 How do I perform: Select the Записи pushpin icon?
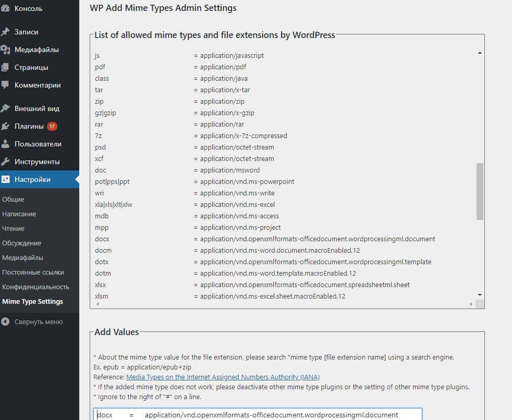(x=7, y=32)
